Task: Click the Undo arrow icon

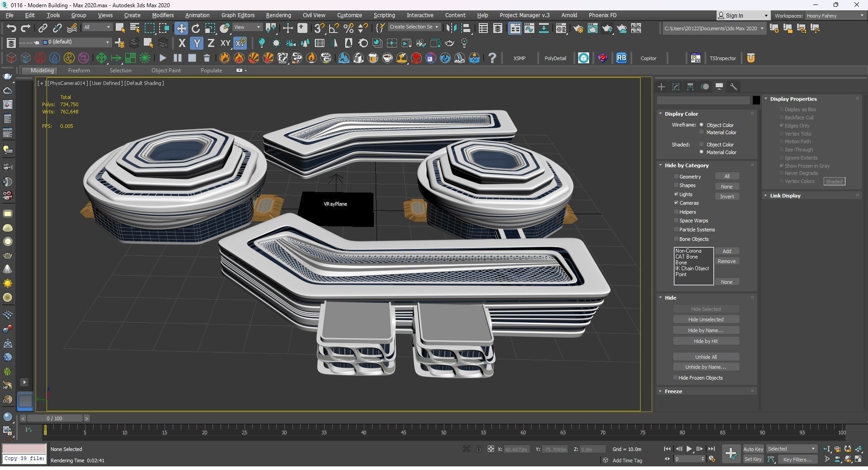Action: click(11, 28)
